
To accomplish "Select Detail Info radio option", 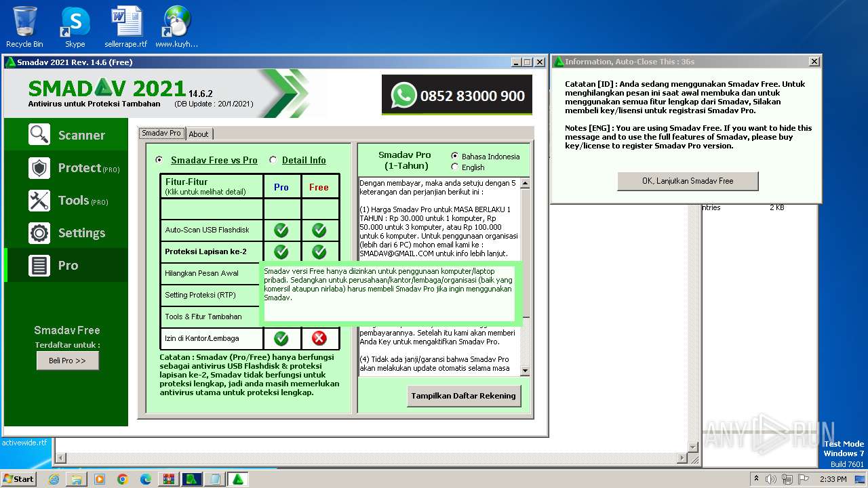I will [273, 160].
